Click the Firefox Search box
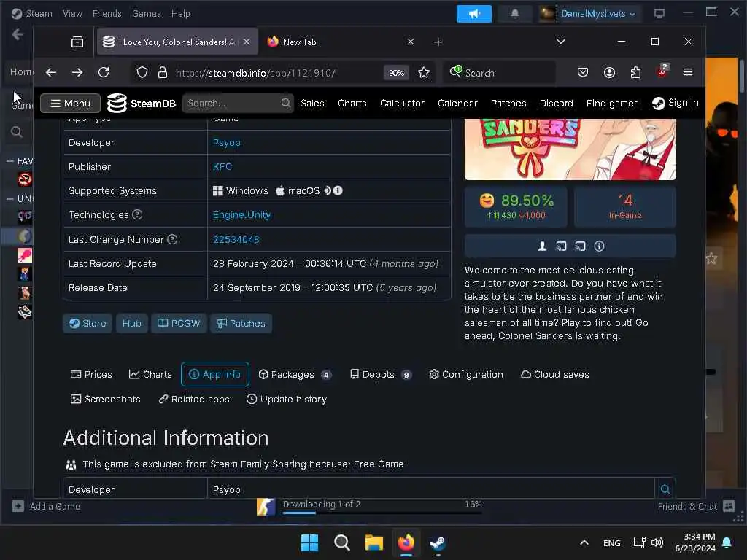This screenshot has width=747, height=560. tap(499, 73)
